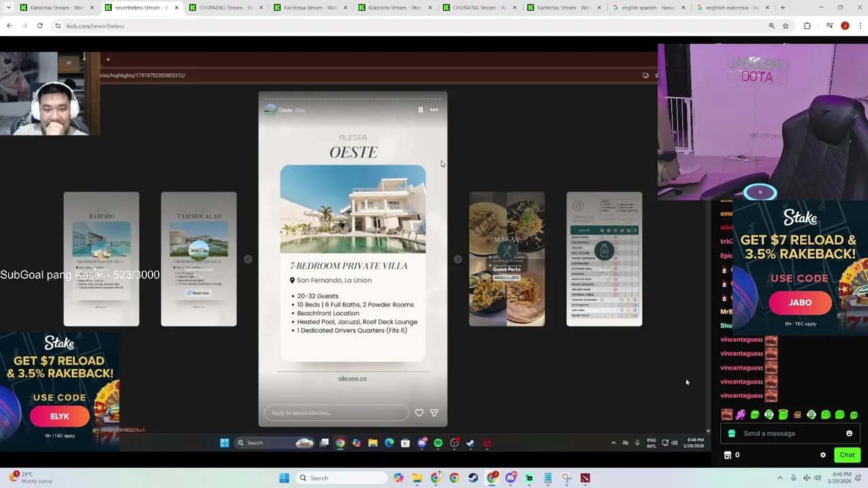
Task: Open Discord from the taskbar
Action: [x=511, y=478]
